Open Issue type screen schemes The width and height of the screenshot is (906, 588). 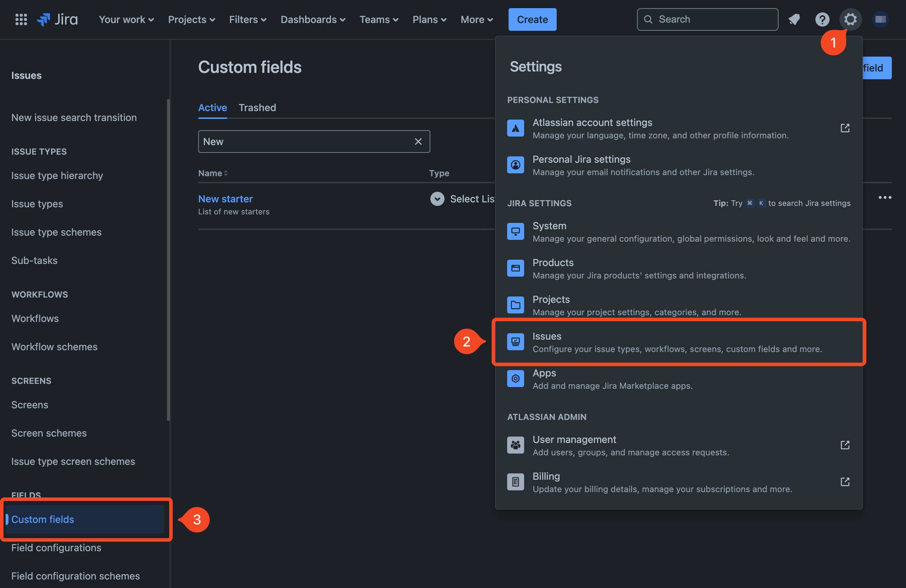pos(73,462)
